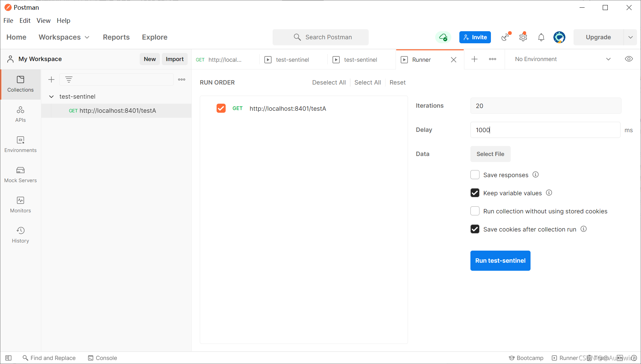The image size is (641, 364).
Task: Toggle sidebar icon in status bar
Action: tap(9, 358)
